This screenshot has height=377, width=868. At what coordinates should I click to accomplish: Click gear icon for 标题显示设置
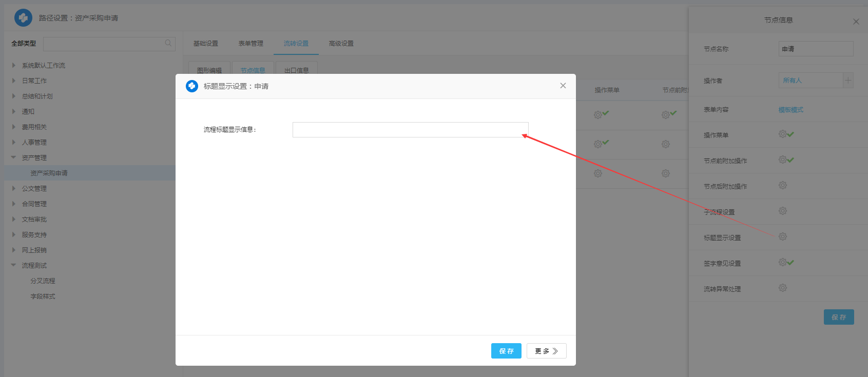coord(782,236)
